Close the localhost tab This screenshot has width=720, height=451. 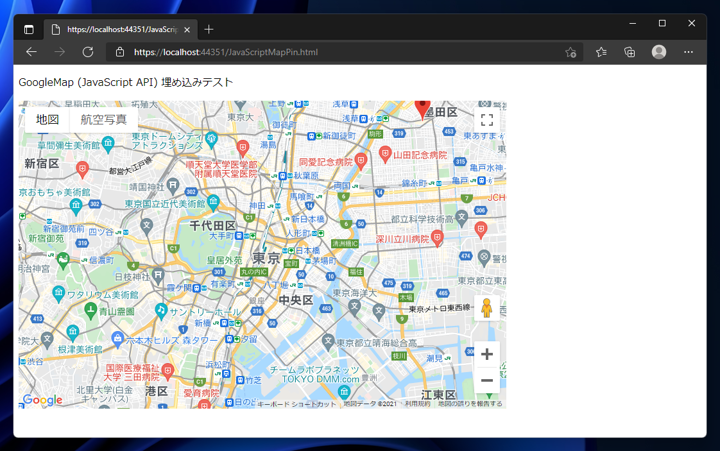coord(187,29)
